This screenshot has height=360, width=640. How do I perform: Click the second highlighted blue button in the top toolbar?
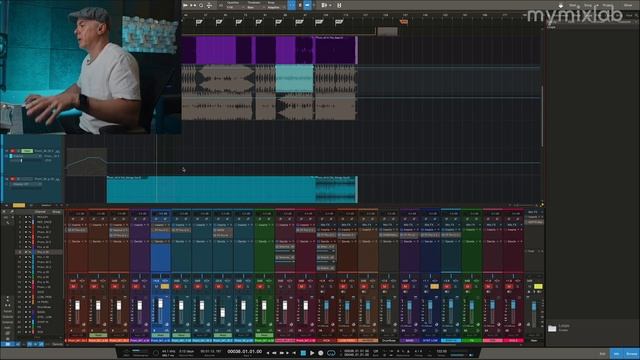click(307, 5)
